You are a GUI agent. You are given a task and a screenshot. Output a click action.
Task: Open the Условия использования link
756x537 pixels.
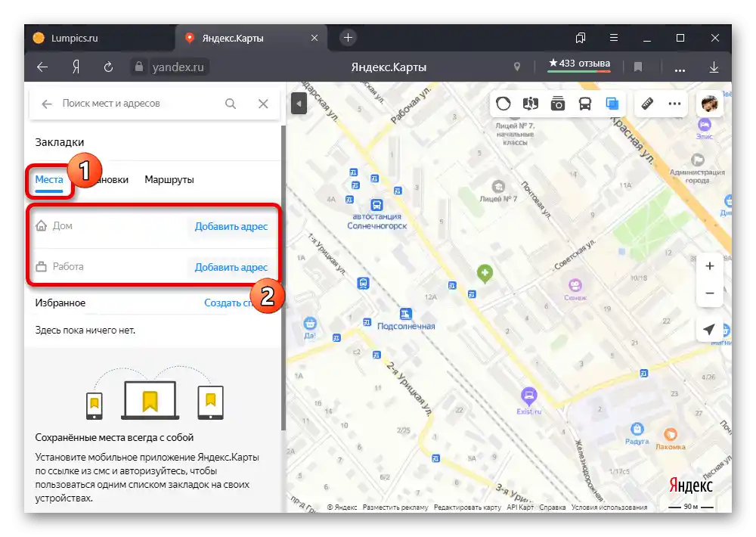click(x=609, y=507)
